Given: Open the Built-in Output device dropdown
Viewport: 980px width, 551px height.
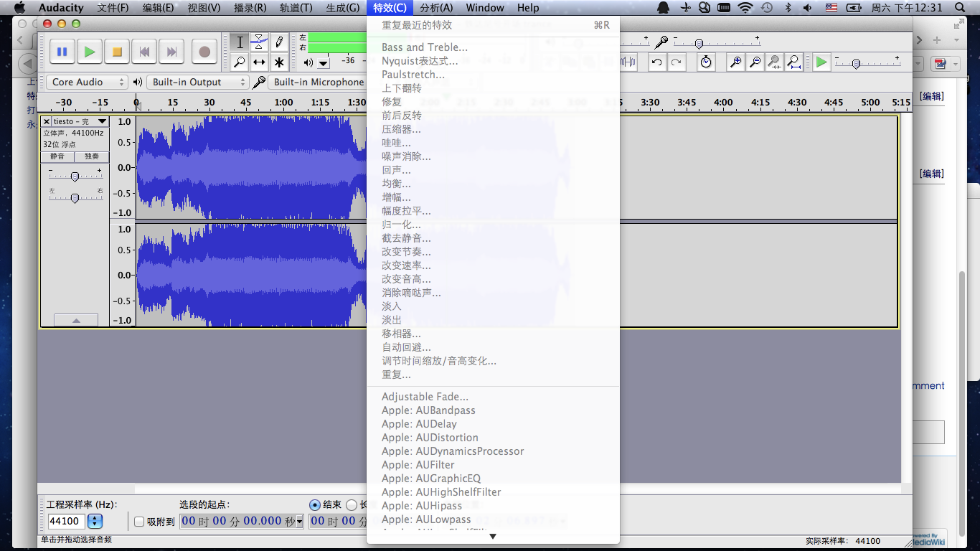Looking at the screenshot, I should [198, 83].
